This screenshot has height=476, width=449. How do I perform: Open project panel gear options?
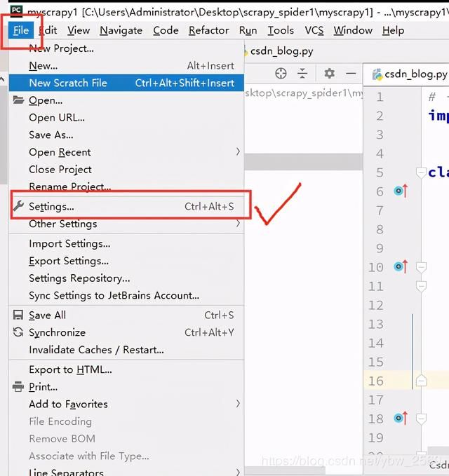(x=329, y=73)
